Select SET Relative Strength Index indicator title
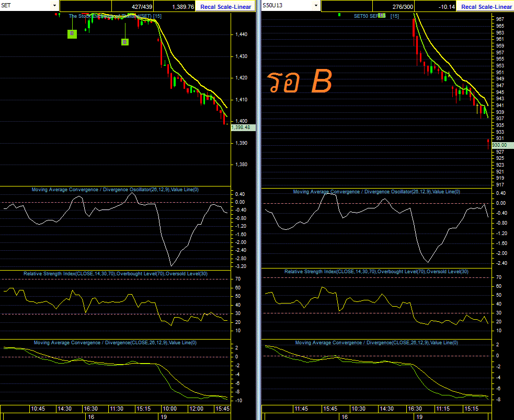Screen dimensions: 514x420 pos(116,274)
